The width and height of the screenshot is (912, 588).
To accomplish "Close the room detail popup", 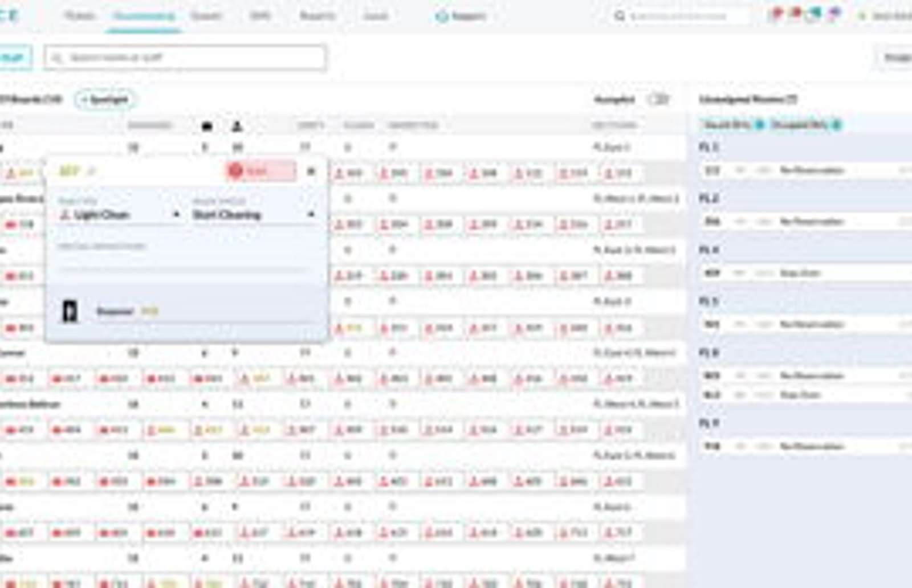I will tap(311, 171).
